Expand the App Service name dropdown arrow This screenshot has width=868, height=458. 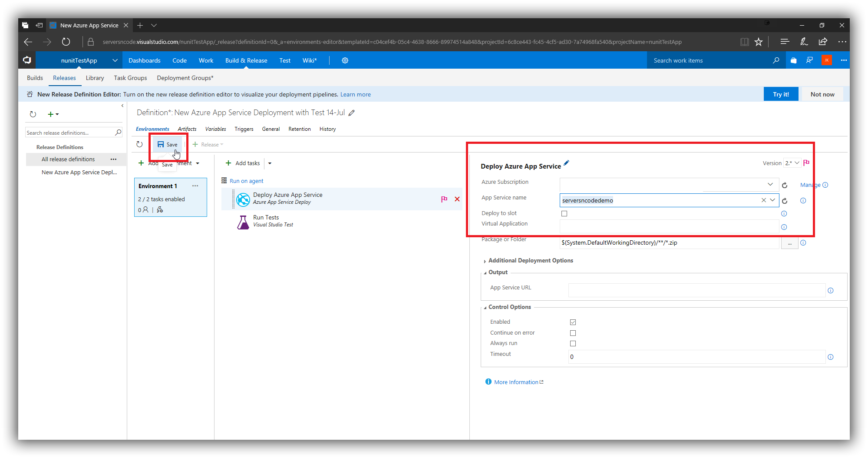click(772, 200)
